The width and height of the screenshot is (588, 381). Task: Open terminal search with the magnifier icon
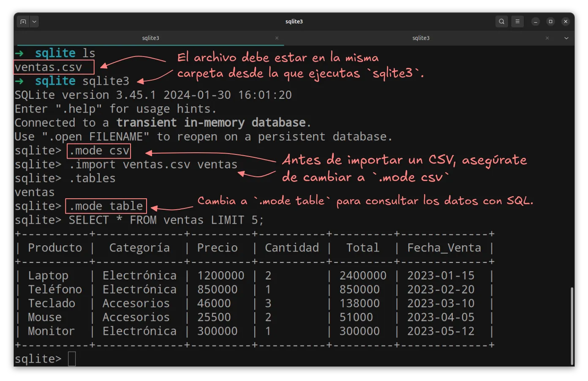(501, 22)
